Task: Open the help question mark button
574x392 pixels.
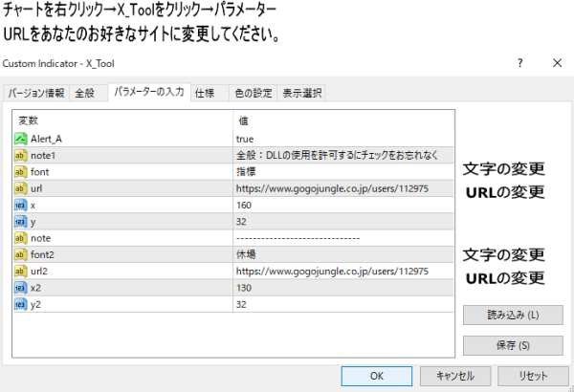Action: coord(519,63)
